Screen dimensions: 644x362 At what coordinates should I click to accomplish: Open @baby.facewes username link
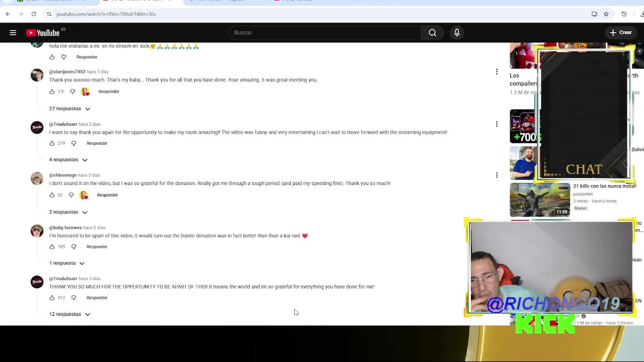coord(65,228)
